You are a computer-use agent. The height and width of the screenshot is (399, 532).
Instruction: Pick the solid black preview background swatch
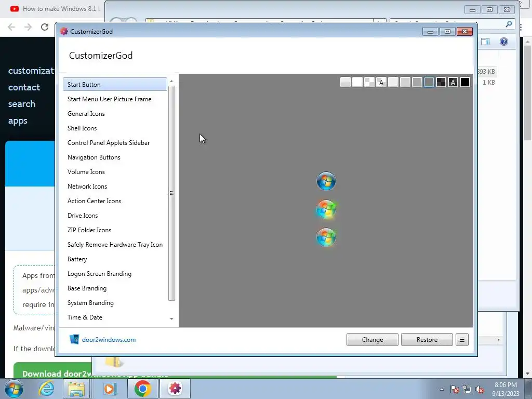click(x=465, y=82)
